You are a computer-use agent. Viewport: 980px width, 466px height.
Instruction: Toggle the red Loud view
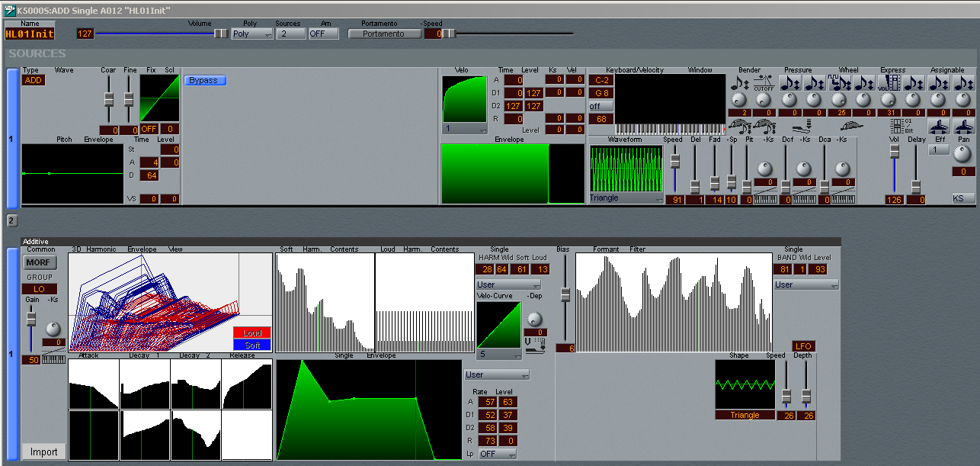coord(252,333)
